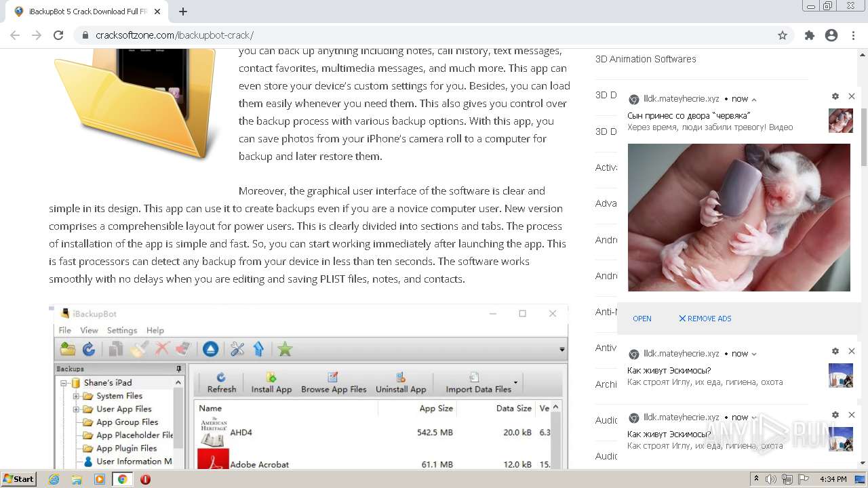This screenshot has height=488, width=868.
Task: Open Chrome extensions puzzle icon
Action: (810, 35)
